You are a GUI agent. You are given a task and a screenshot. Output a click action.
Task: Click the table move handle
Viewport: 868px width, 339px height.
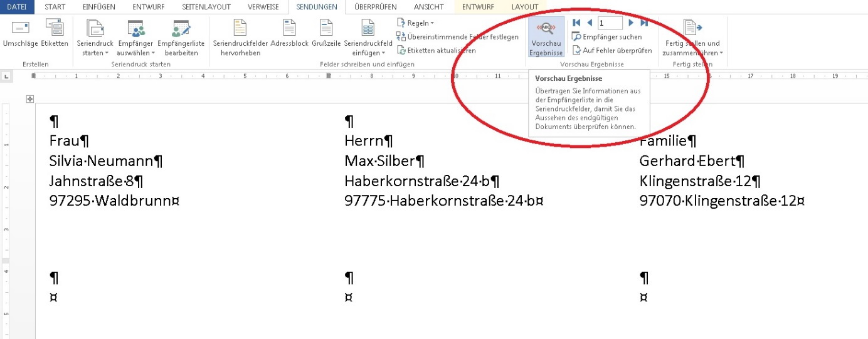click(x=29, y=99)
